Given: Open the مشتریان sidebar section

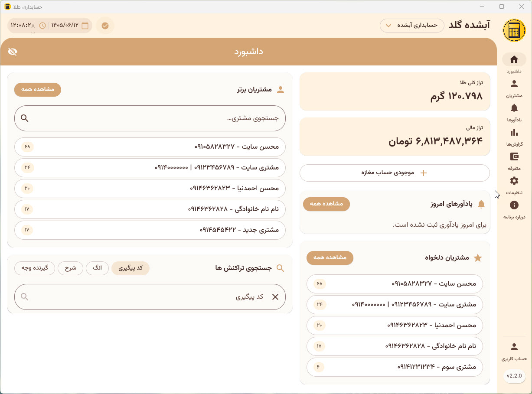Looking at the screenshot, I should [x=514, y=88].
